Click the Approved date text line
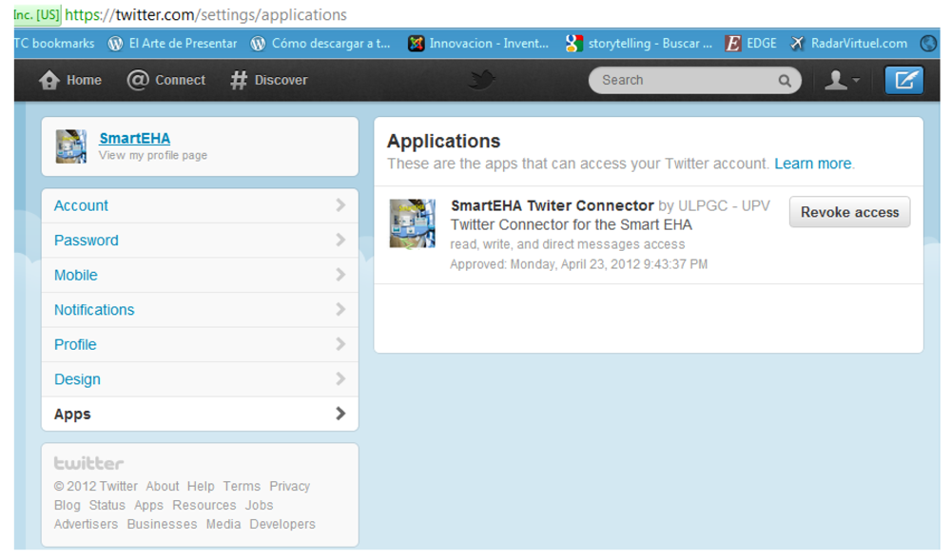 pyautogui.click(x=578, y=264)
